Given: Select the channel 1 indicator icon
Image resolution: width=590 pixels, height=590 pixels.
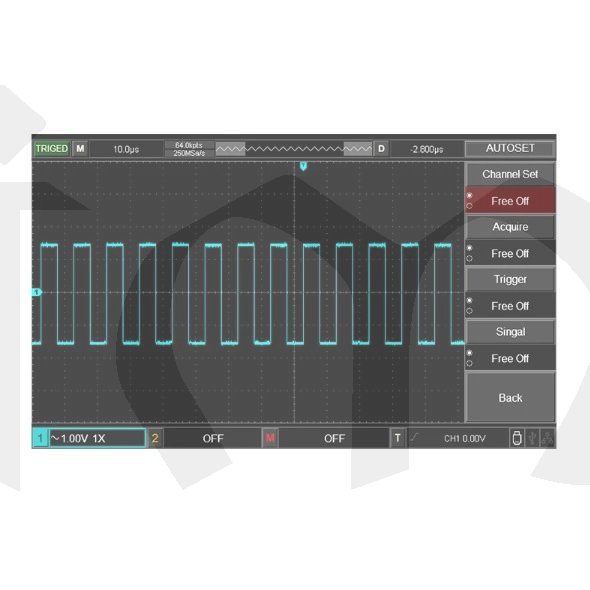Looking at the screenshot, I should pyautogui.click(x=40, y=438).
